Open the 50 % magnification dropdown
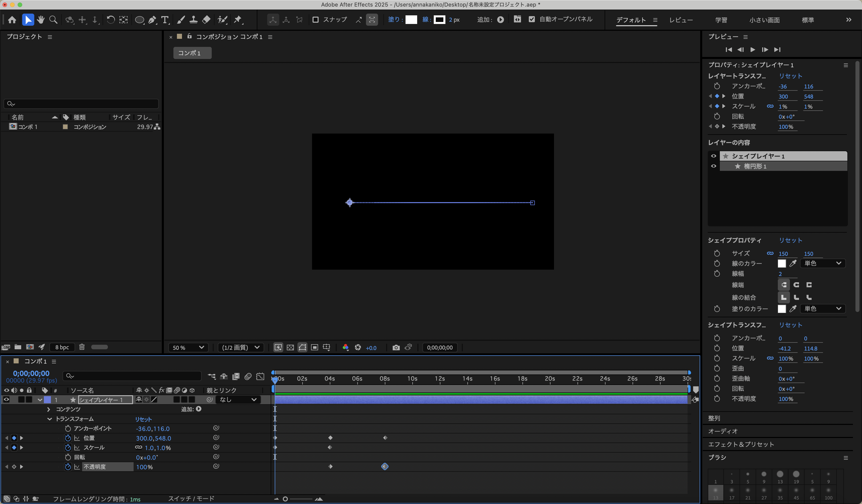Viewport: 862px width, 504px height. [x=188, y=348]
